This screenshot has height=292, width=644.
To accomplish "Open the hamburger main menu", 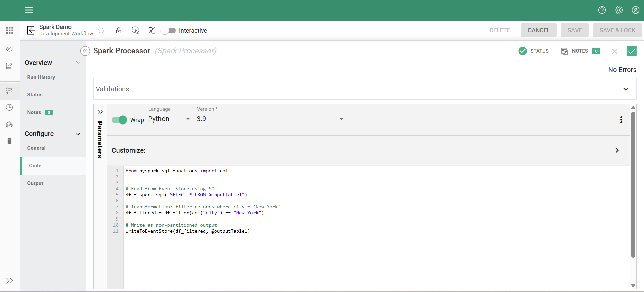I will pyautogui.click(x=29, y=10).
